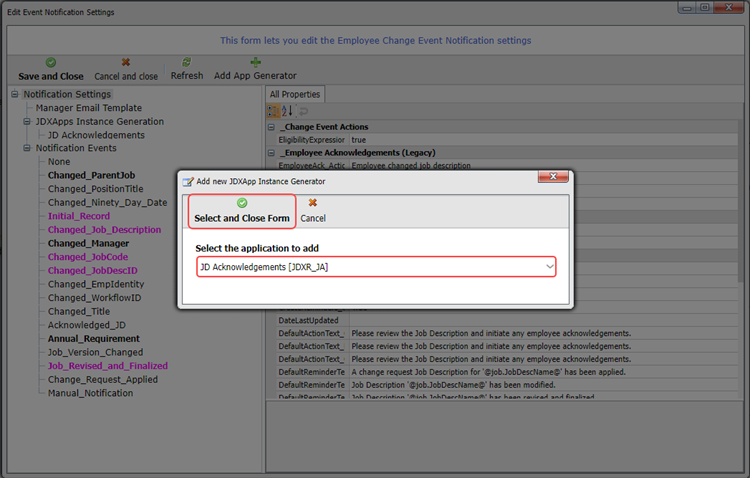Screen dimensions: 750x478
Task: Select the Annual_Requirement event in tree
Action: [94, 339]
